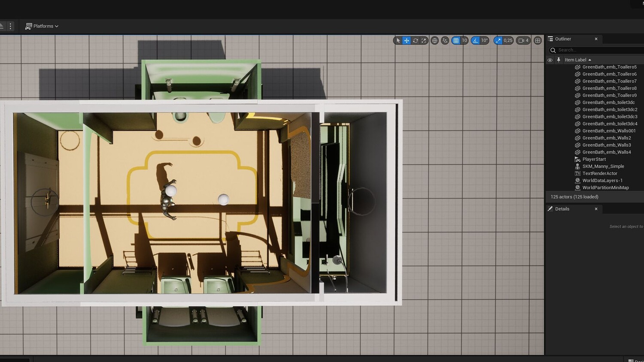644x362 pixels.
Task: Select GreenBath_emb_Walls4 in the Outliner
Action: pyautogui.click(x=607, y=152)
